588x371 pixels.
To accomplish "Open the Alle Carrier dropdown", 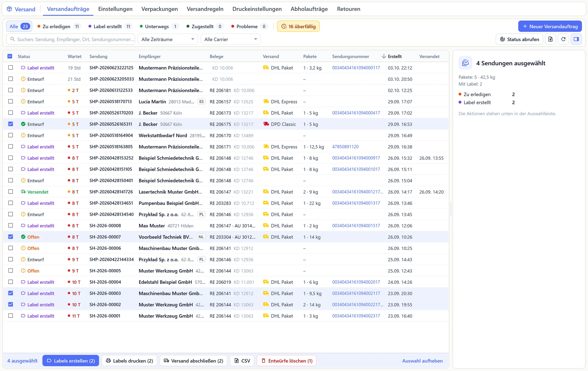I will click(x=230, y=39).
